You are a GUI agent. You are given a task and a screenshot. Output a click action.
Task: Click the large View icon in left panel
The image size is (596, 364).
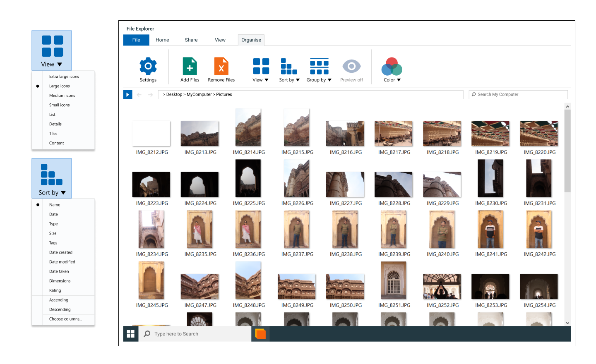coord(52,46)
